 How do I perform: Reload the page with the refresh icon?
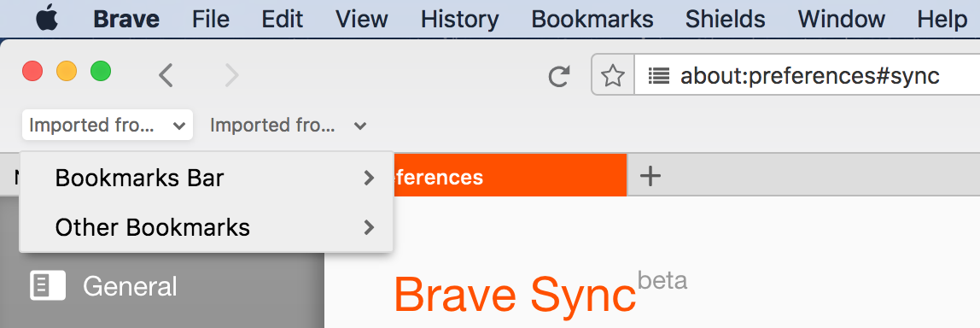click(x=559, y=76)
